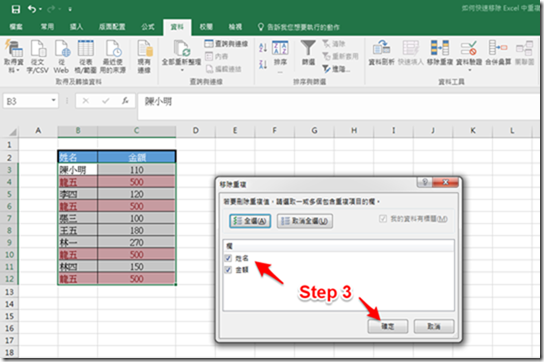Sort descending with the Z to A icon

pyautogui.click(x=263, y=64)
